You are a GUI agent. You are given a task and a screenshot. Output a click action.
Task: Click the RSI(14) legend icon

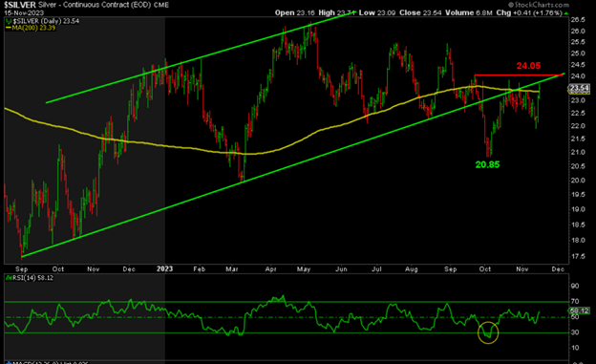pos(9,278)
